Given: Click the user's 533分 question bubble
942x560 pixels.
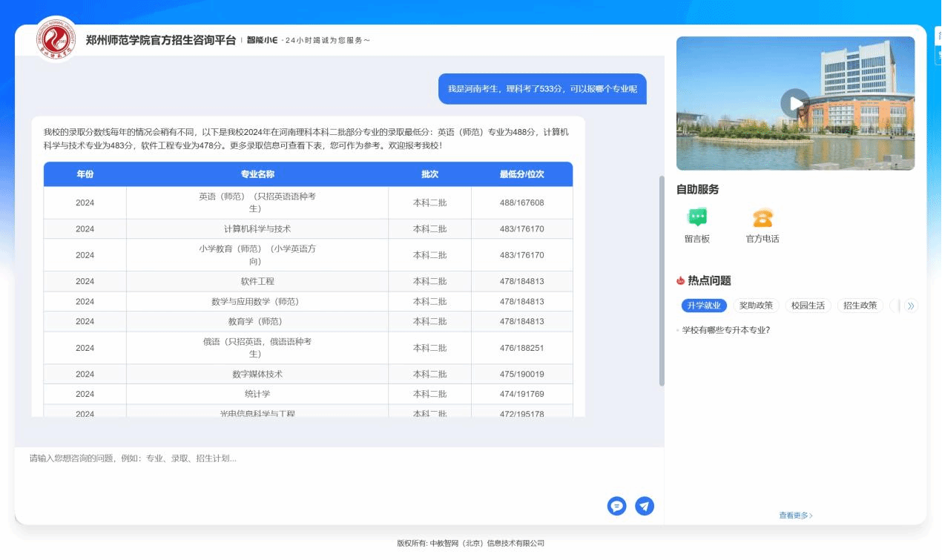Looking at the screenshot, I should coord(541,89).
